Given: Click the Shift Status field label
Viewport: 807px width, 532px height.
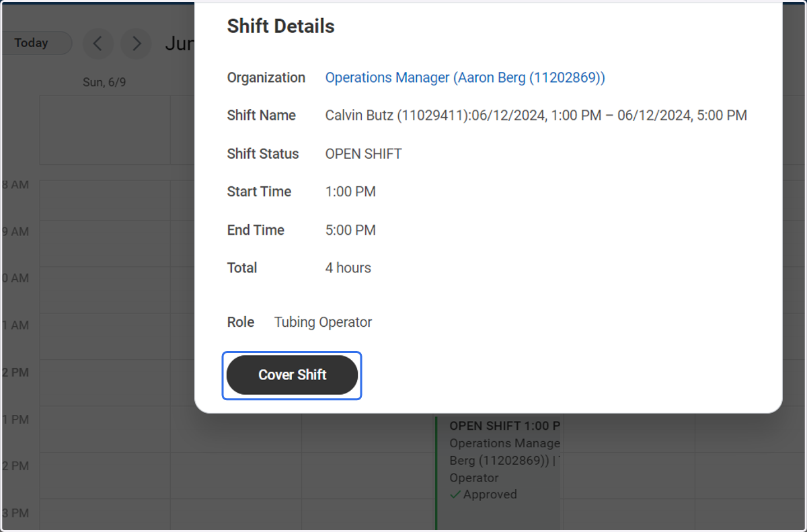Looking at the screenshot, I should pyautogui.click(x=263, y=154).
